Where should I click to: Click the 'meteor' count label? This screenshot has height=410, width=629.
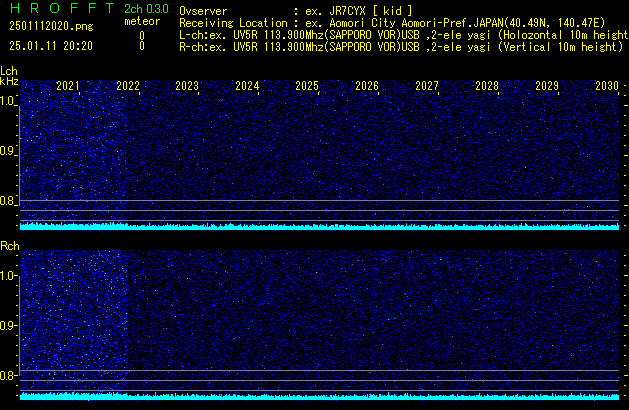point(142,21)
